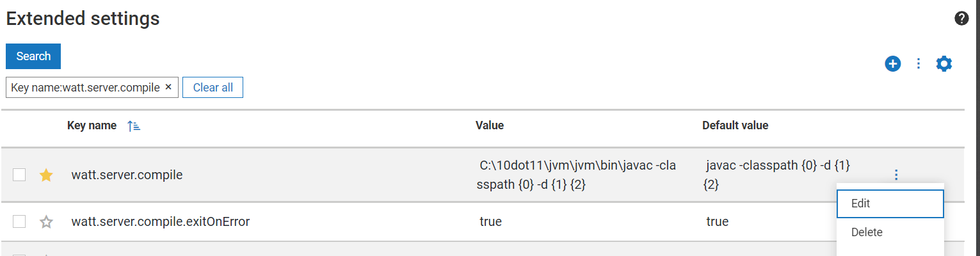This screenshot has width=980, height=256.
Task: Remove the Key name:watt.server.compile filter chip
Action: [168, 87]
